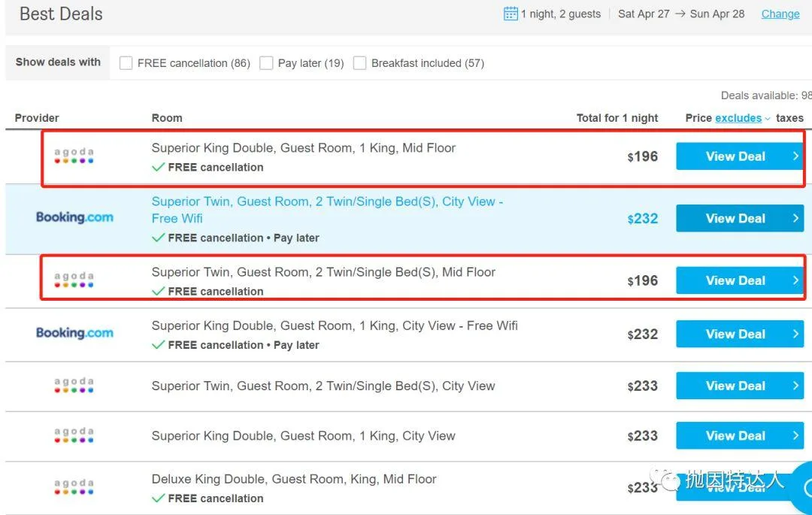Screen dimensions: 812x515
Task: Tick the Pay later checkbox
Action: [266, 63]
